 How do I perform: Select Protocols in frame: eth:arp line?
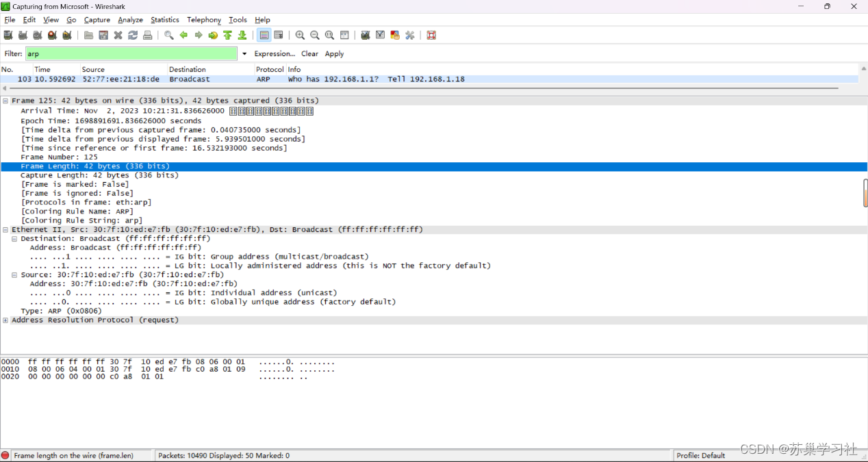86,203
